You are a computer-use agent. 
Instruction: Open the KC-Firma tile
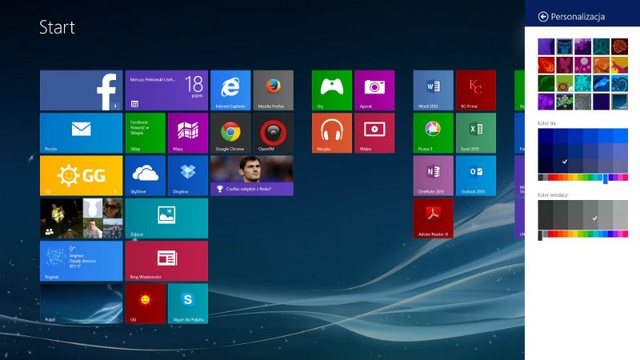(x=476, y=90)
